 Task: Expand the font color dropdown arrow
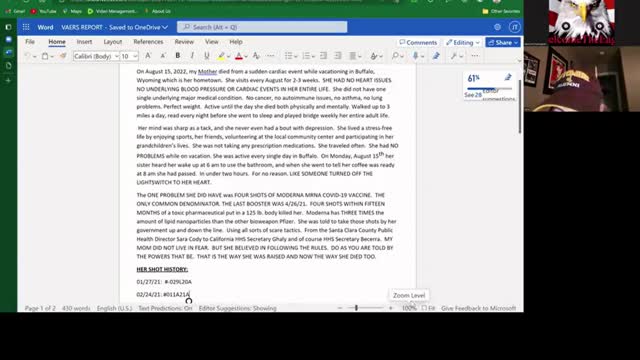(x=246, y=56)
